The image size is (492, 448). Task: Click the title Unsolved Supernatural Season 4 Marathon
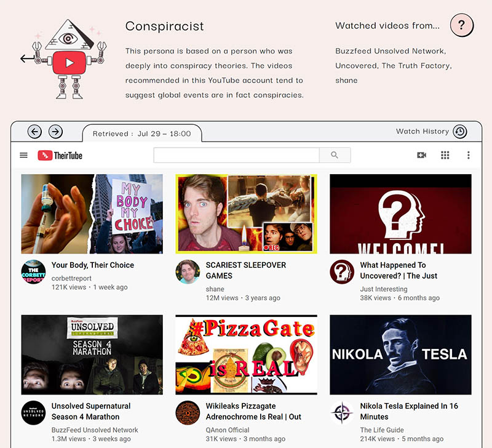coord(91,411)
